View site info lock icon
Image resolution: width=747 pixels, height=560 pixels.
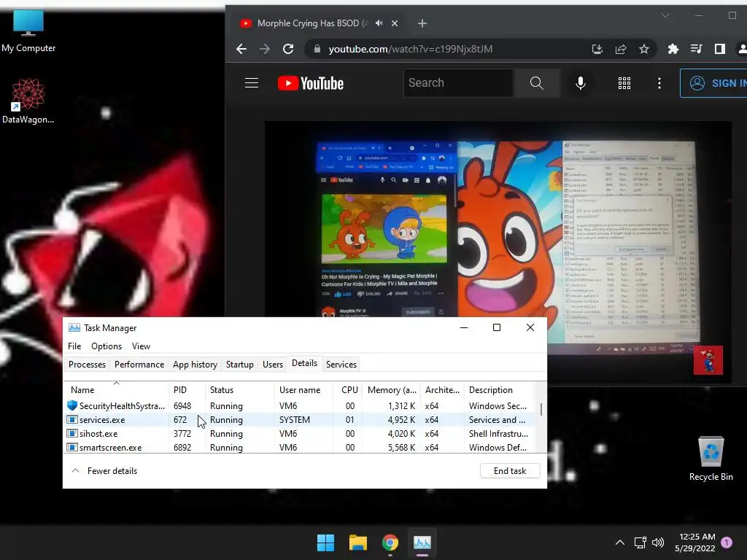pyautogui.click(x=317, y=49)
